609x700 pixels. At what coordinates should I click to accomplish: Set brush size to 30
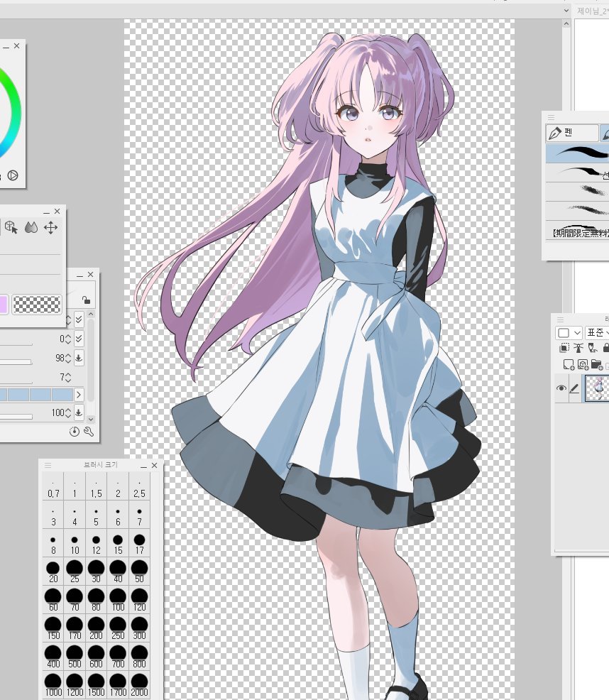point(96,572)
